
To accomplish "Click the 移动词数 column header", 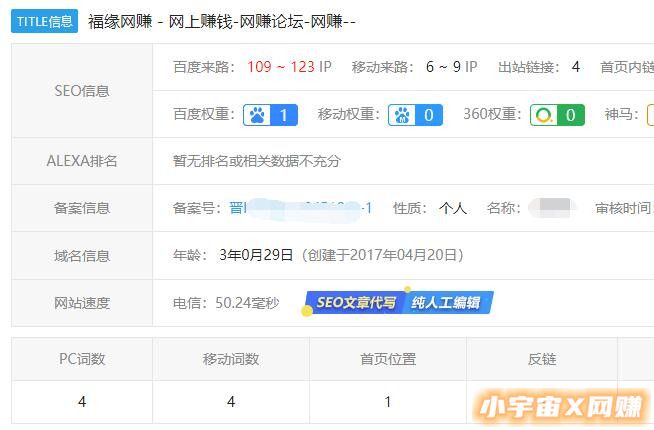I will 231,359.
